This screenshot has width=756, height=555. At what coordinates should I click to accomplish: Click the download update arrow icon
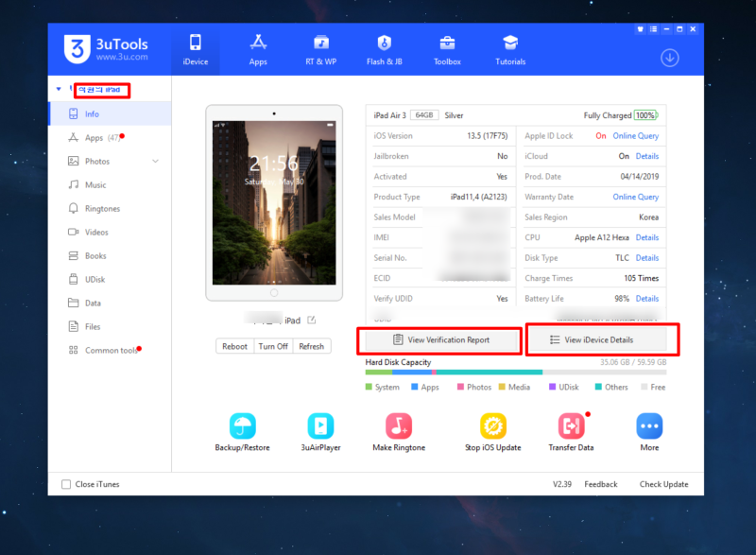(x=669, y=58)
